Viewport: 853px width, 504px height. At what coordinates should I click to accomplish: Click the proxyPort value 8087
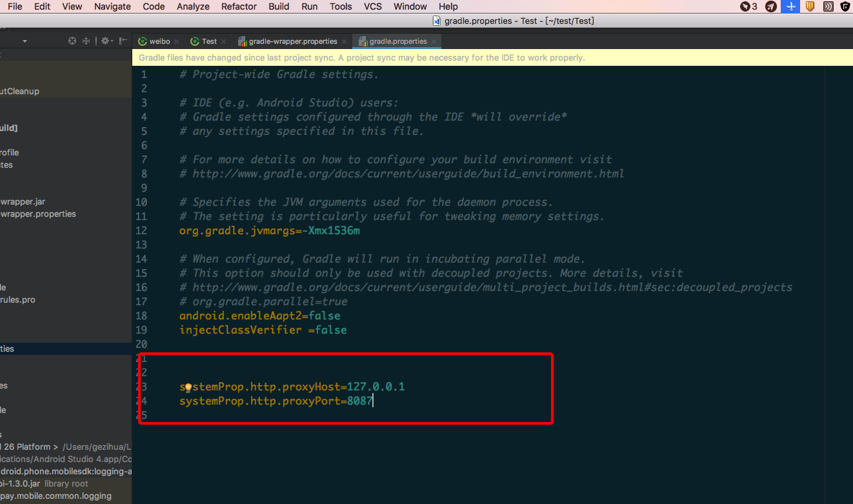coord(360,401)
